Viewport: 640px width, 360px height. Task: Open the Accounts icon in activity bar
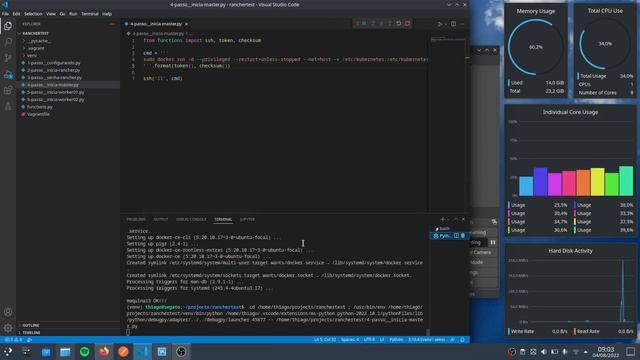[8, 312]
